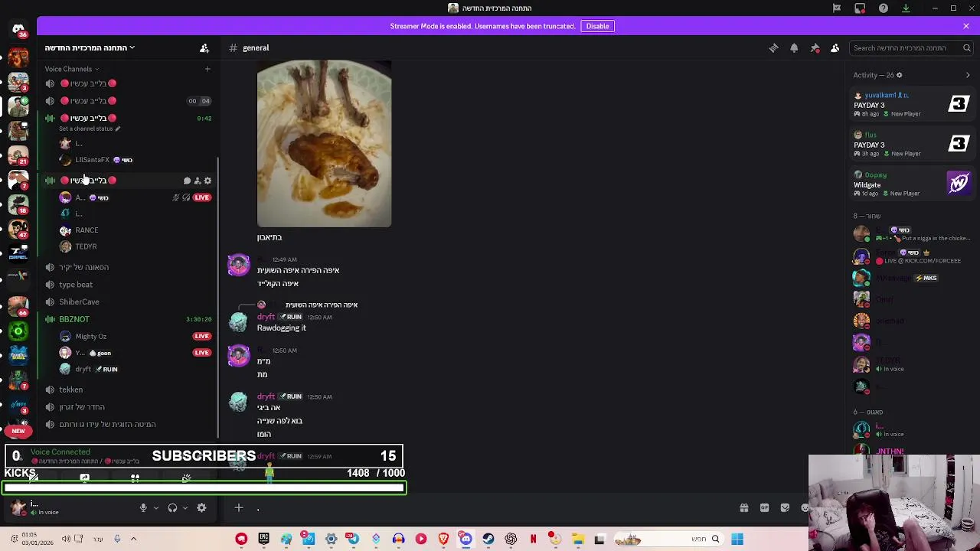Viewport: 980px width, 551px height.
Task: Open ChatGPT icon on the taskbar
Action: click(x=511, y=539)
